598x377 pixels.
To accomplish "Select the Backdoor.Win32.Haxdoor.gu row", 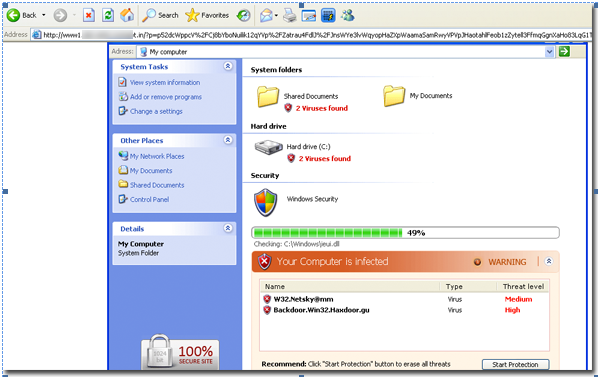I will (x=404, y=310).
